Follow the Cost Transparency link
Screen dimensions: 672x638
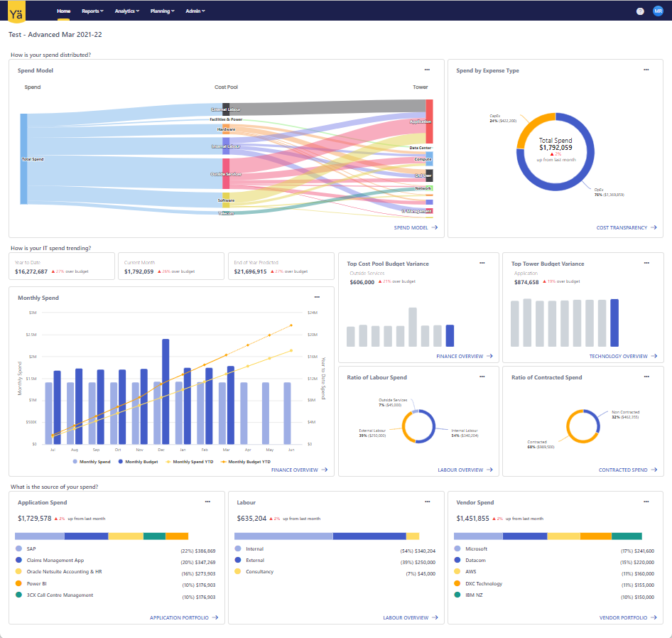(x=626, y=228)
